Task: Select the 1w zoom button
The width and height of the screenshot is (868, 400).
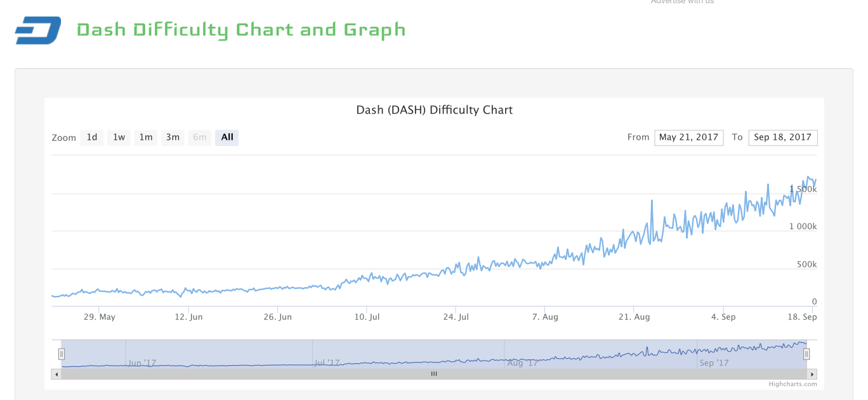Action: tap(119, 137)
